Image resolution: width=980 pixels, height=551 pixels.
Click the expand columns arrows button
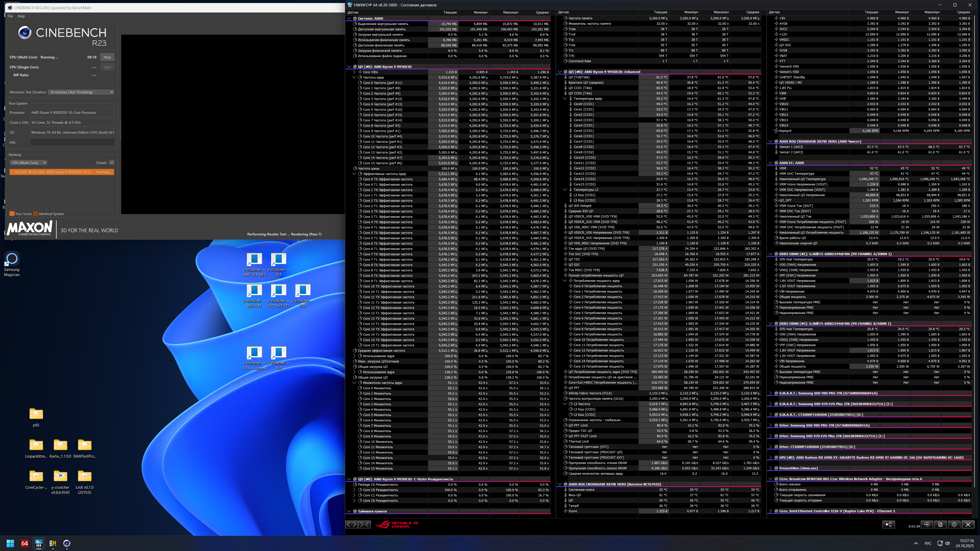coord(351,524)
